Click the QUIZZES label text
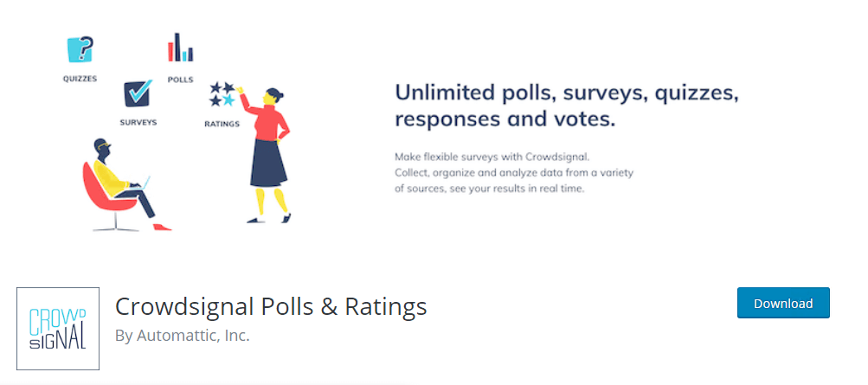Image resolution: width=868 pixels, height=385 pixels. coord(80,79)
